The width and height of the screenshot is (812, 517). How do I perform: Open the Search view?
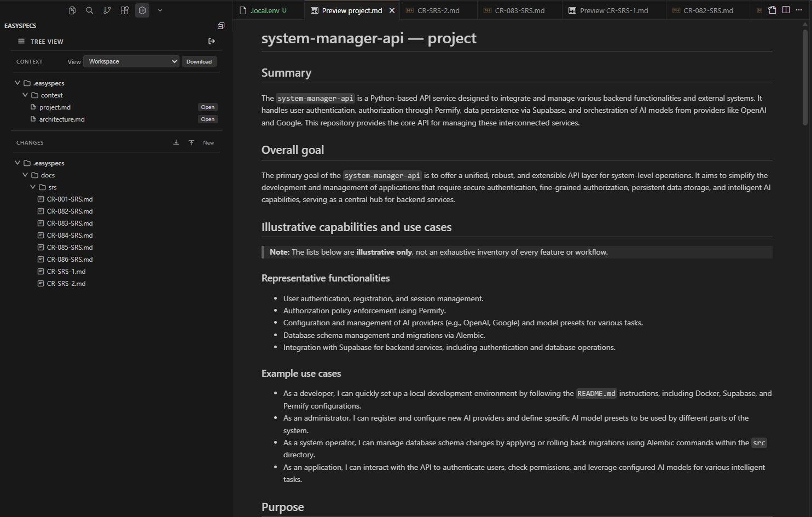pos(90,10)
